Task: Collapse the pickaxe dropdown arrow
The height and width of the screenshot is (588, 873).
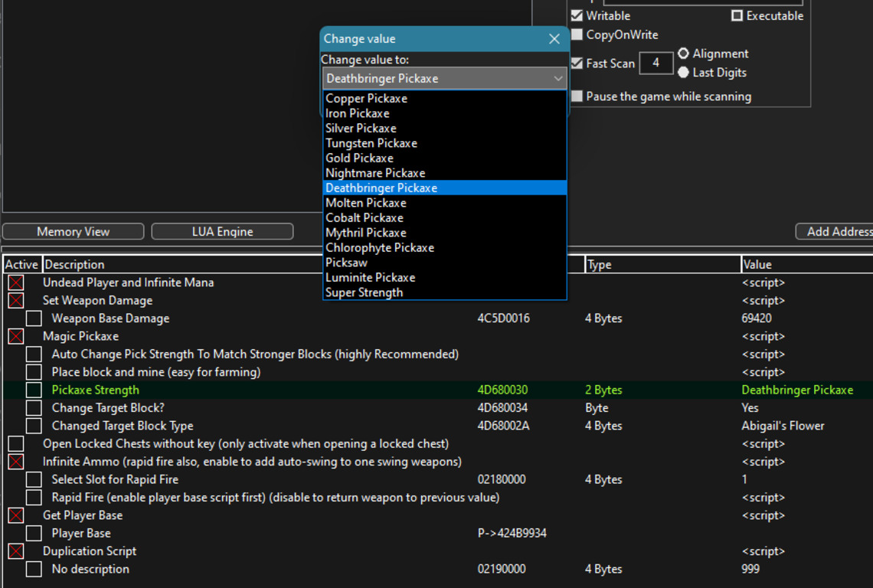Action: [557, 78]
